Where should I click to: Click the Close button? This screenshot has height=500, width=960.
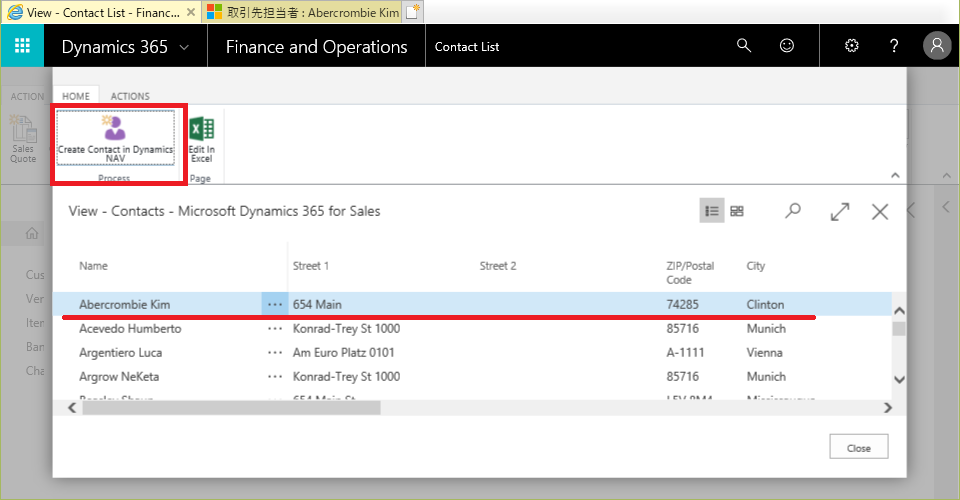pyautogui.click(x=858, y=448)
